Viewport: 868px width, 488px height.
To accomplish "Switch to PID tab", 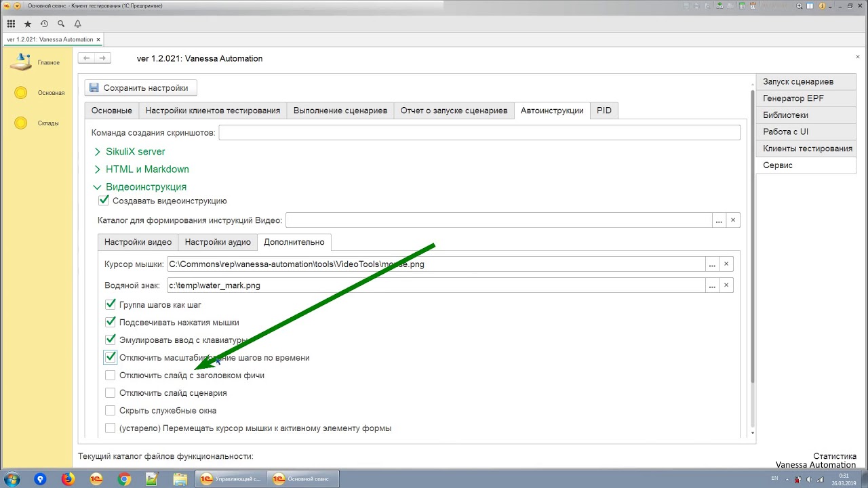I will [604, 110].
